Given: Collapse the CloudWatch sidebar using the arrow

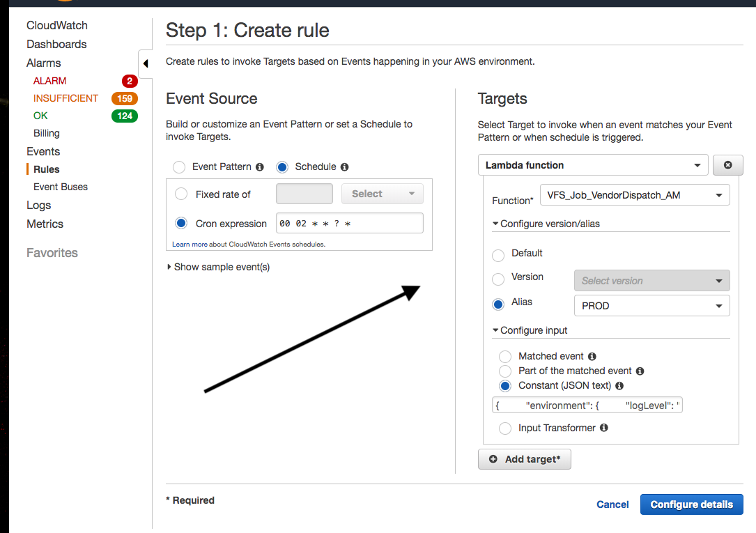Looking at the screenshot, I should tap(145, 63).
